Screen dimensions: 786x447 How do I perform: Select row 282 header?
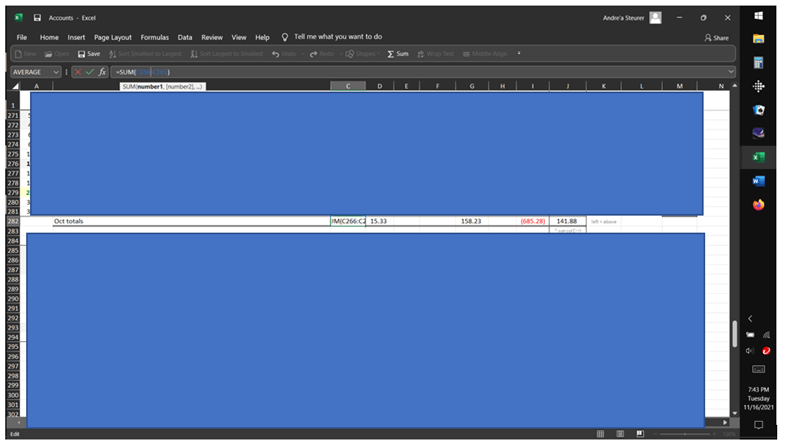(x=13, y=221)
